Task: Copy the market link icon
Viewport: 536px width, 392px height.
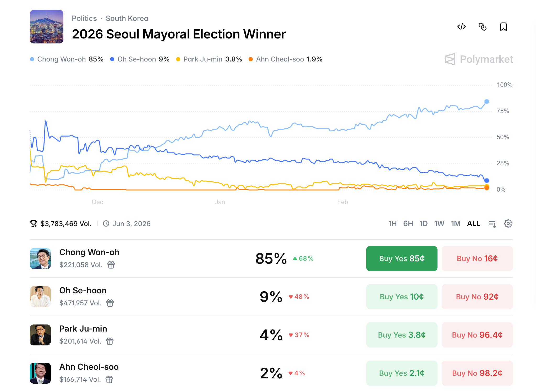Action: pos(482,27)
